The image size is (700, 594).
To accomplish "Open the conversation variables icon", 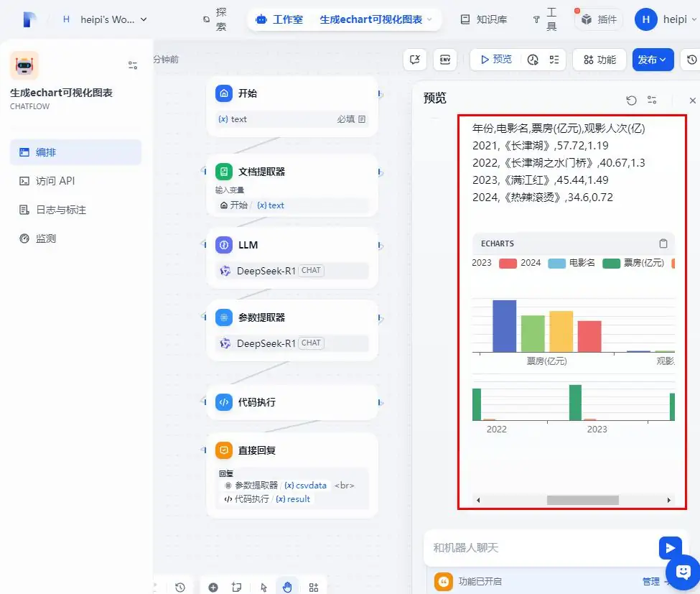I will (x=414, y=60).
